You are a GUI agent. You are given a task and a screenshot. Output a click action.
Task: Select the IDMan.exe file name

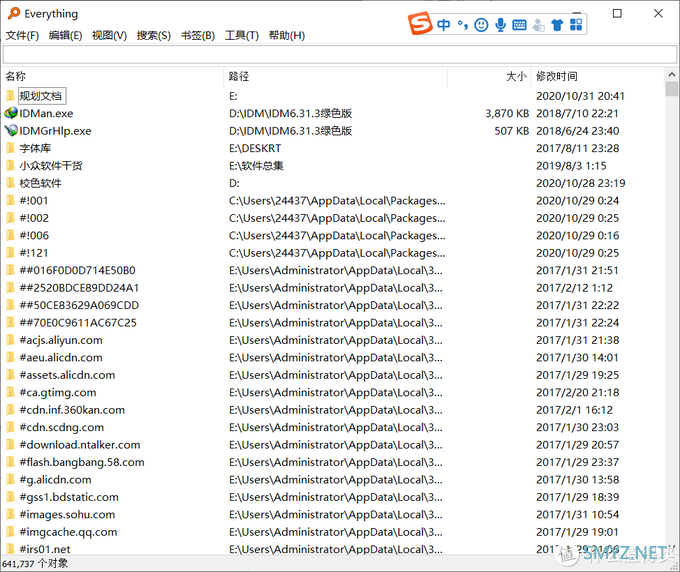click(46, 113)
